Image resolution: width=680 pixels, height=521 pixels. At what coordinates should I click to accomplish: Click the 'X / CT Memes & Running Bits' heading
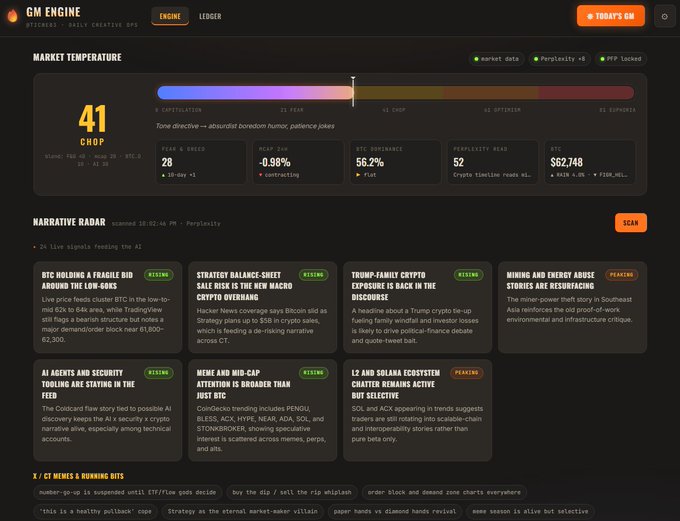pyautogui.click(x=78, y=476)
